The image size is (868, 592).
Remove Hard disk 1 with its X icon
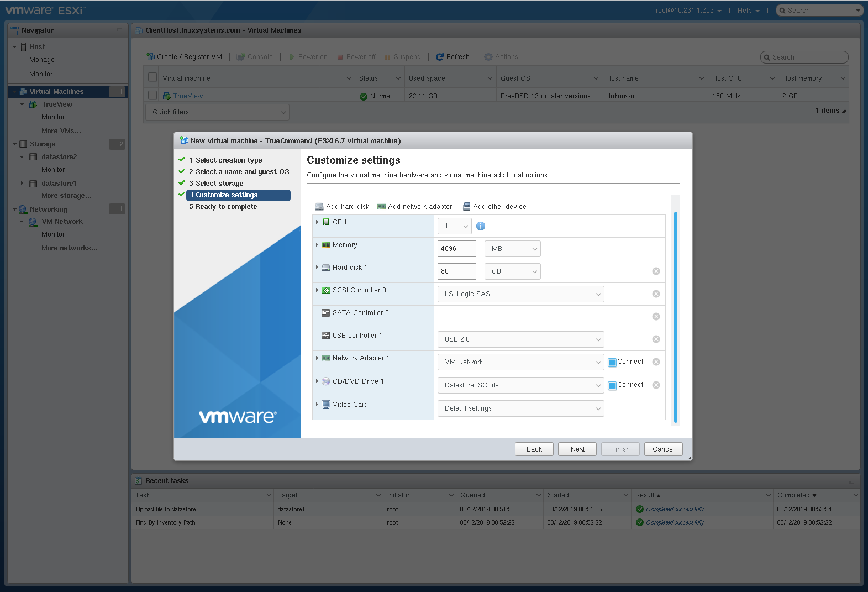[x=656, y=271]
